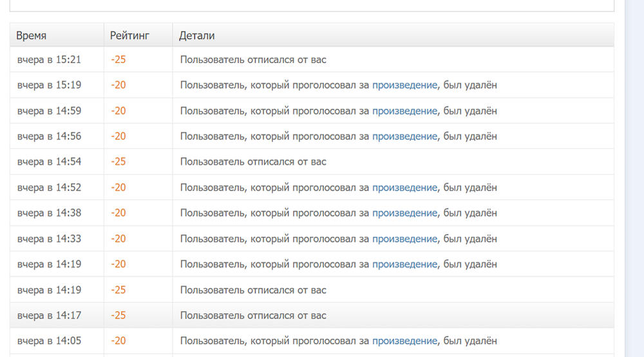Image resolution: width=644 pixels, height=357 pixels.
Task: Click the "Время" column header
Action: coord(32,36)
